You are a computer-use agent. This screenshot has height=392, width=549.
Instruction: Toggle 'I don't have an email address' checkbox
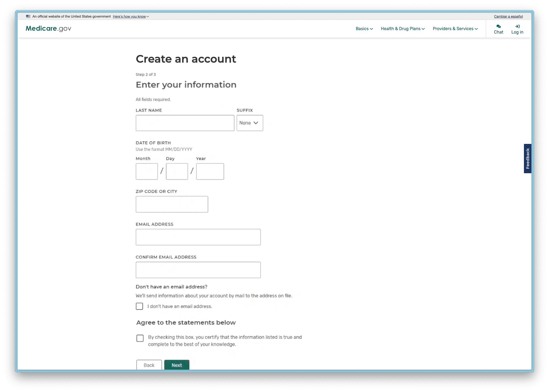click(140, 306)
